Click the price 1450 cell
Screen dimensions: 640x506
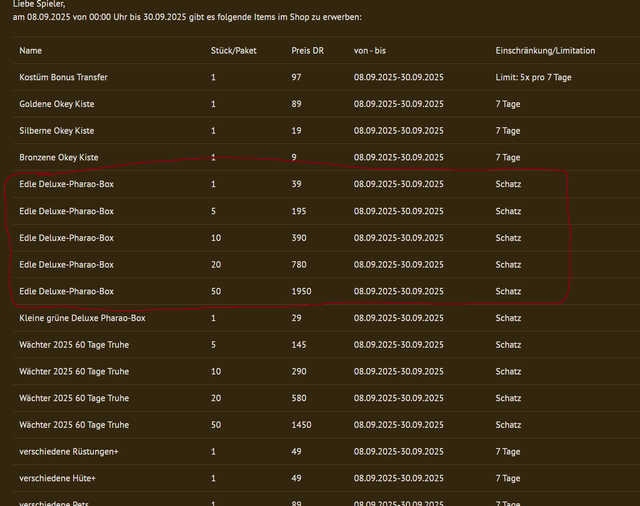click(301, 425)
